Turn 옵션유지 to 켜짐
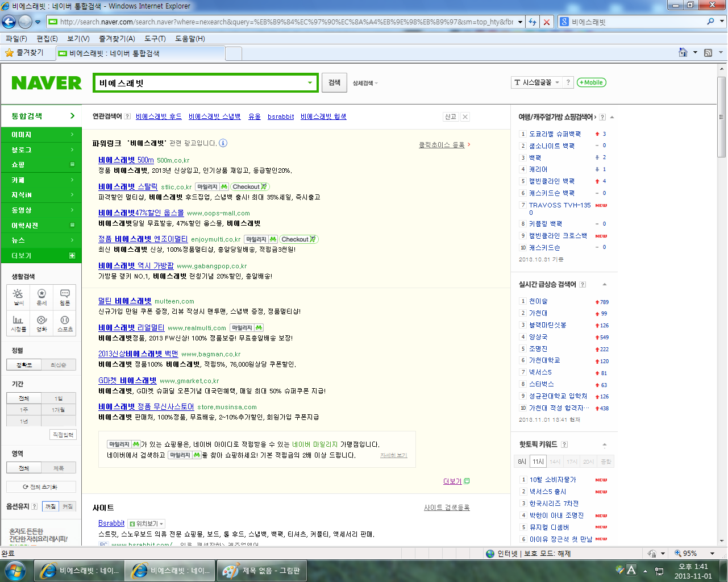Image resolution: width=728 pixels, height=582 pixels. click(x=68, y=506)
